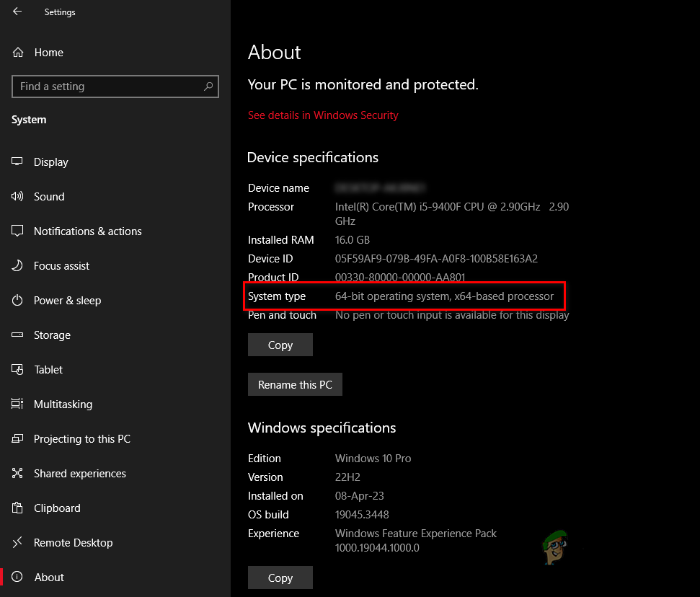700x597 pixels.
Task: Select Tablet from the sidebar
Action: pyautogui.click(x=48, y=370)
